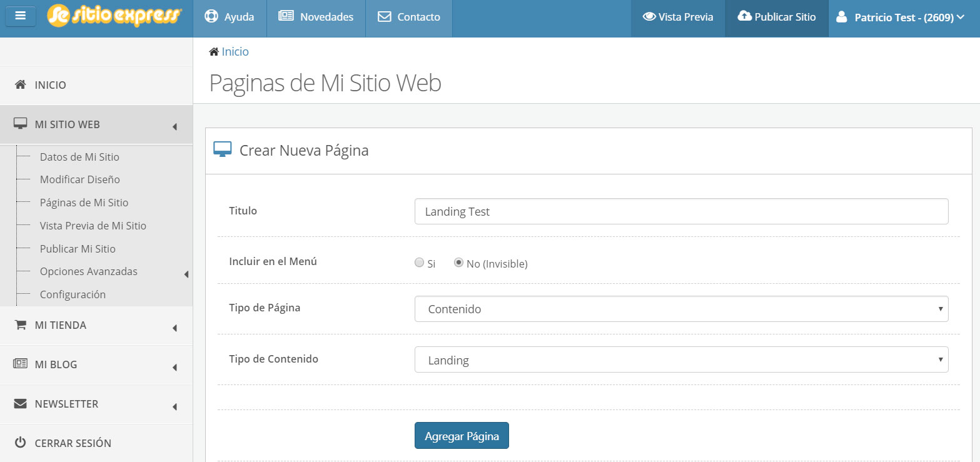Open Novedades in the top bar

point(316,18)
